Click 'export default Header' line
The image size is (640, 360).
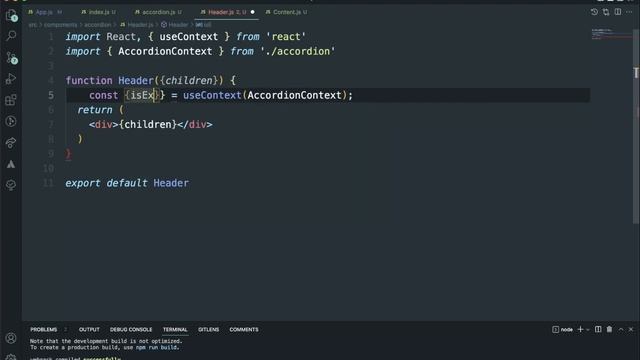click(x=127, y=183)
